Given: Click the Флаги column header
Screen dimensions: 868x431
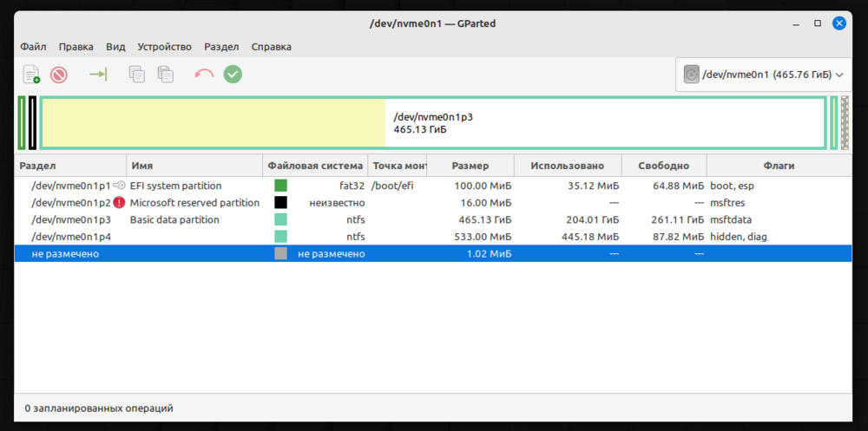Looking at the screenshot, I should [779, 166].
